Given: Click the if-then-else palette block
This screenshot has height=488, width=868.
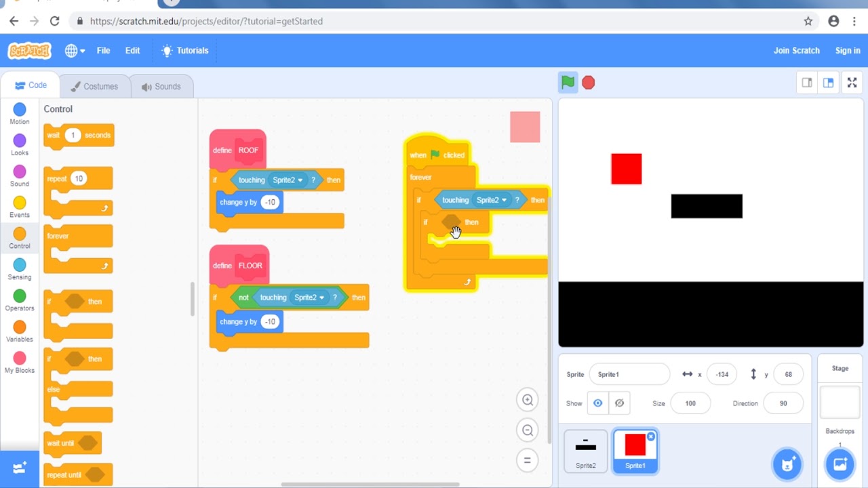Looking at the screenshot, I should point(78,386).
